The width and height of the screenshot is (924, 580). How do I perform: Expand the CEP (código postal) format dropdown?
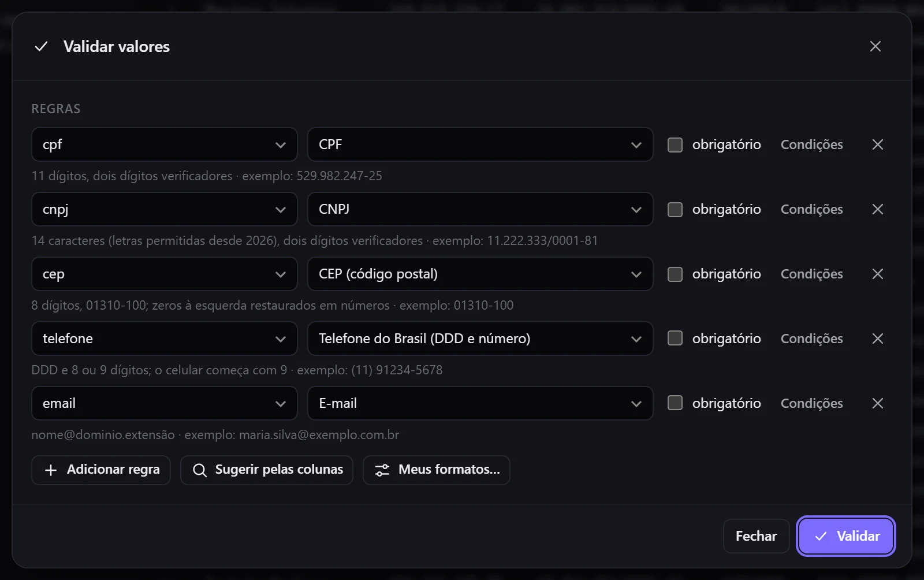[x=480, y=274]
